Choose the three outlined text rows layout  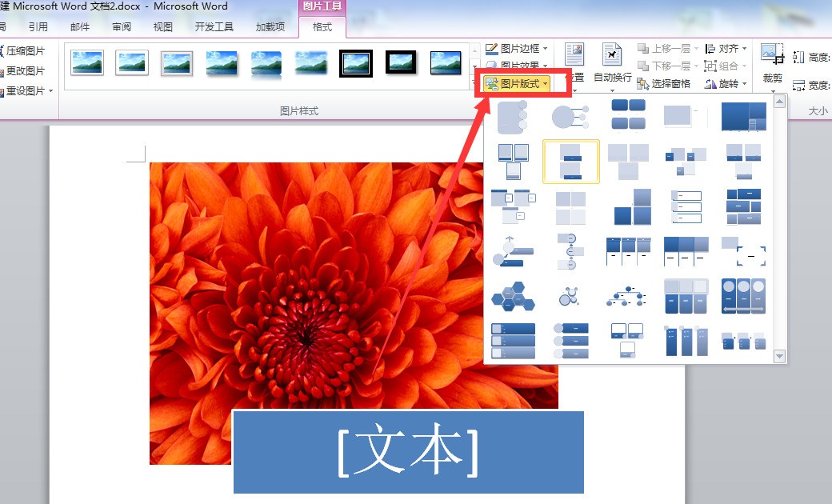coord(686,207)
